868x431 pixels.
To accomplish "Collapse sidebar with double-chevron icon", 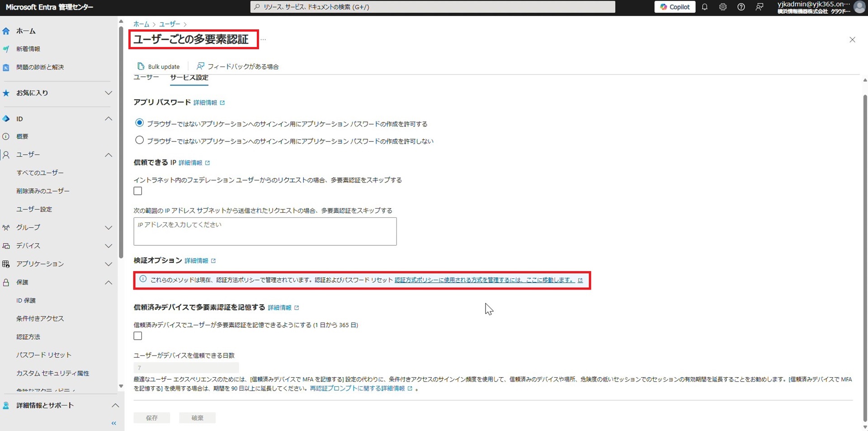I will pyautogui.click(x=113, y=423).
